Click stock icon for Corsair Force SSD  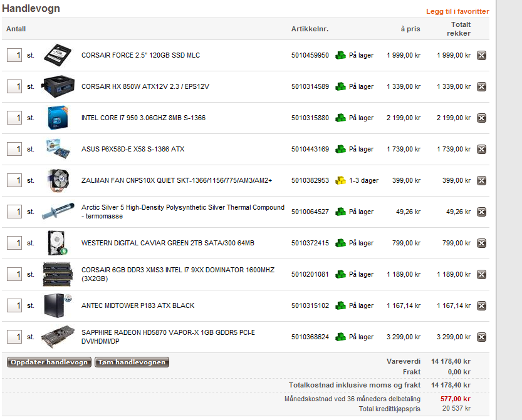[340, 55]
